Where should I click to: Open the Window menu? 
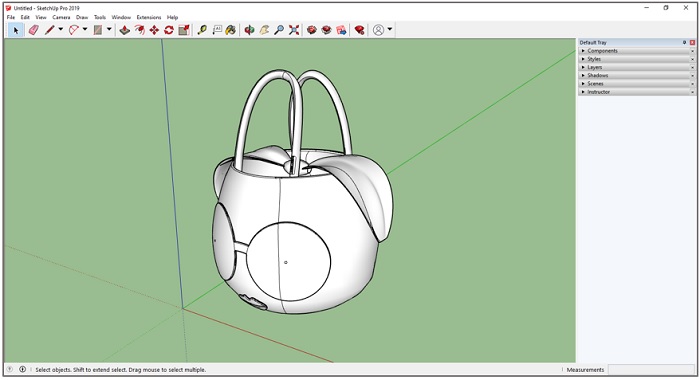coord(121,17)
